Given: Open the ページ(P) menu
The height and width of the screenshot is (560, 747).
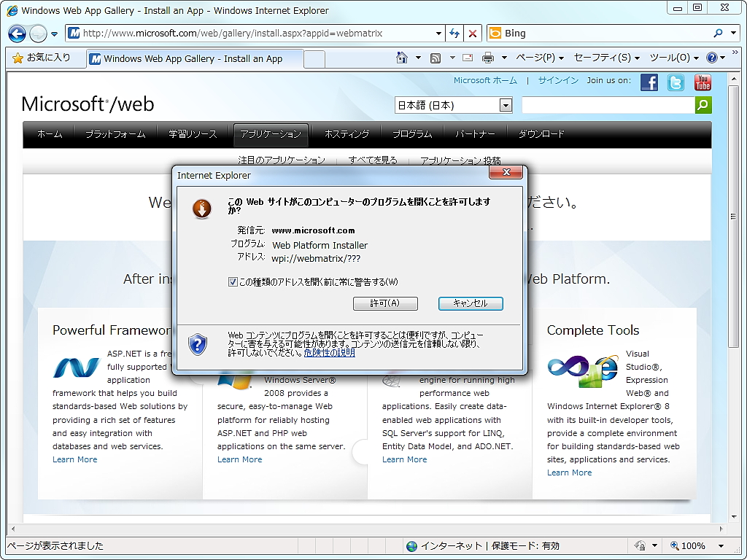Looking at the screenshot, I should pyautogui.click(x=540, y=58).
